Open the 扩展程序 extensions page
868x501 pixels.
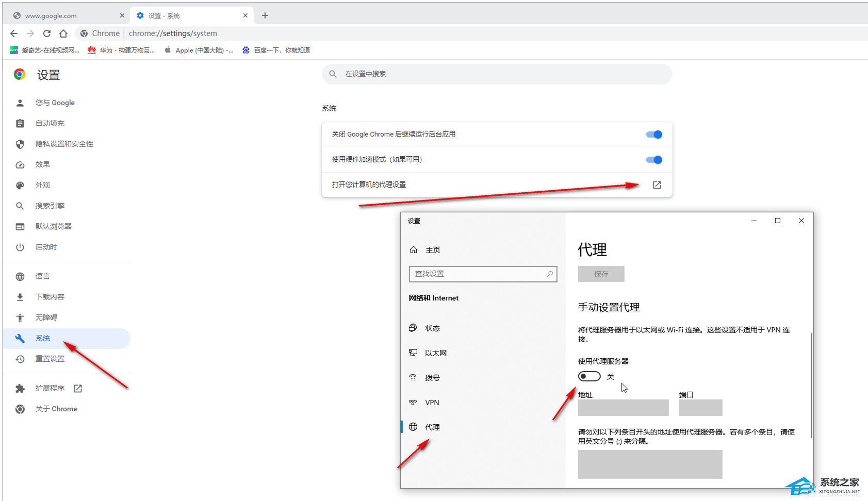point(50,388)
